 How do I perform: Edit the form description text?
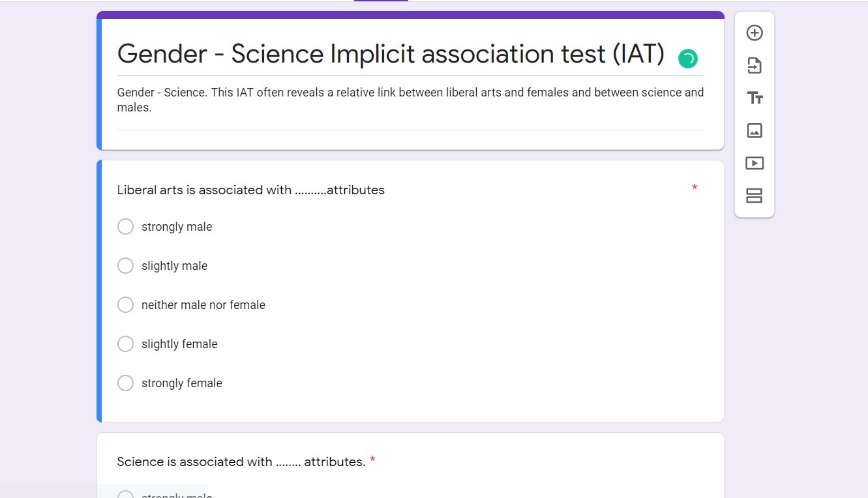click(x=410, y=100)
